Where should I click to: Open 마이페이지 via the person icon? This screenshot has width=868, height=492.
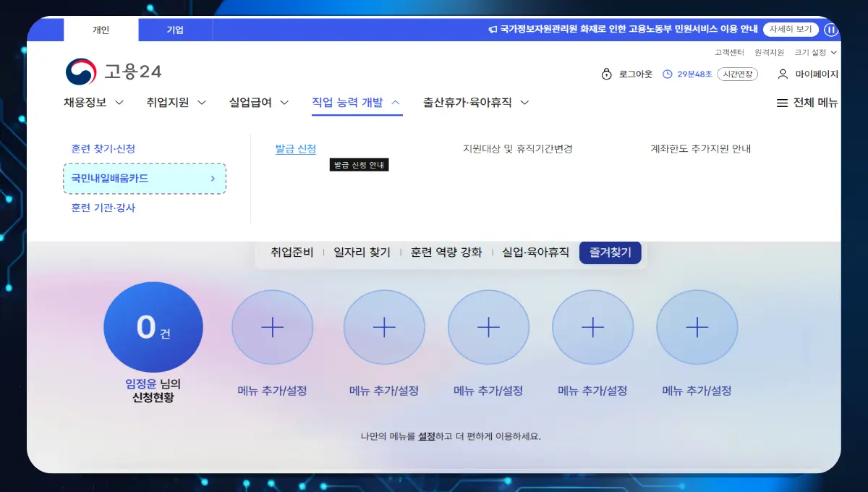coord(783,74)
